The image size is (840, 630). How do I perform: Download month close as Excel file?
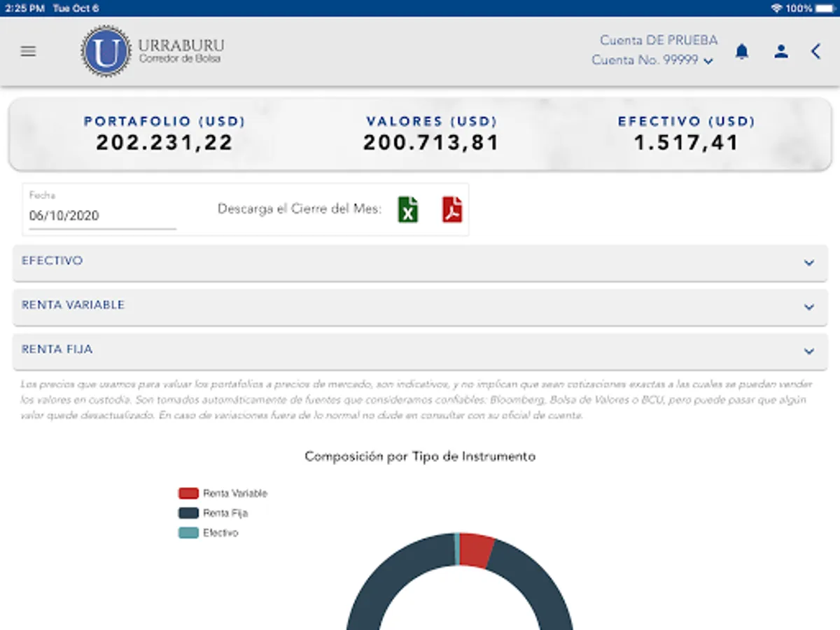(x=408, y=209)
